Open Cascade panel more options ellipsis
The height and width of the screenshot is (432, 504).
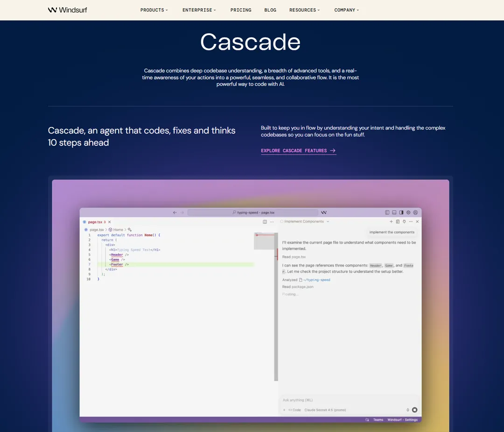pyautogui.click(x=411, y=221)
